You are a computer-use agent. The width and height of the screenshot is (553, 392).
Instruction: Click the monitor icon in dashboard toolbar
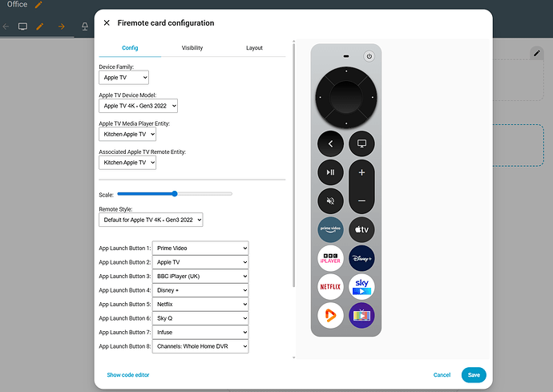[x=23, y=26]
